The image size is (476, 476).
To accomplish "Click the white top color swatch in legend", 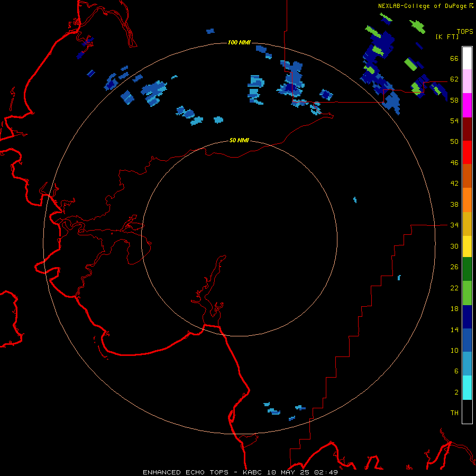I will coord(467,58).
